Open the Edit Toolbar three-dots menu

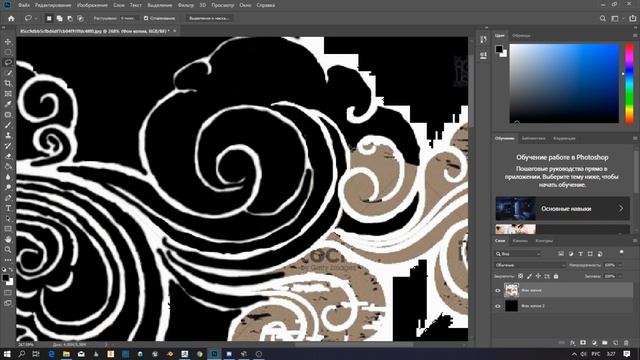(8, 260)
